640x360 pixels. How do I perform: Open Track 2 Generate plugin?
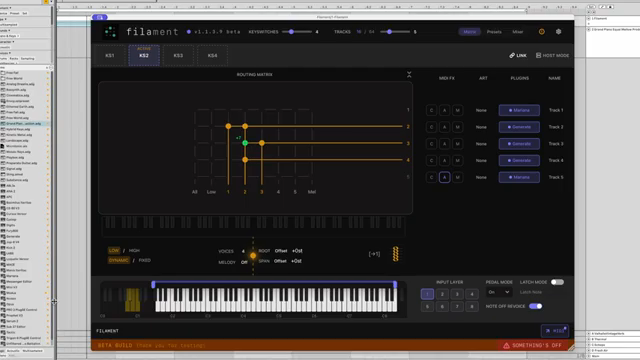coord(519,127)
